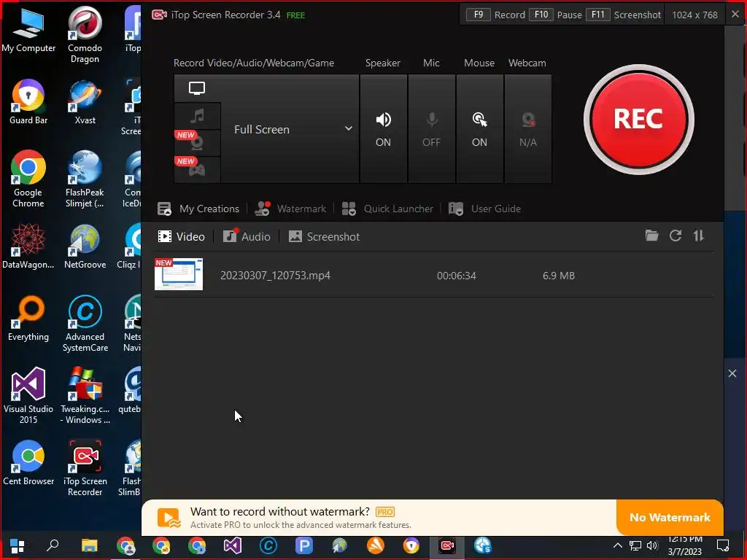Open the 20230307_120753.mp4 video thumbnail
Image resolution: width=747 pixels, height=560 pixels.
point(179,274)
